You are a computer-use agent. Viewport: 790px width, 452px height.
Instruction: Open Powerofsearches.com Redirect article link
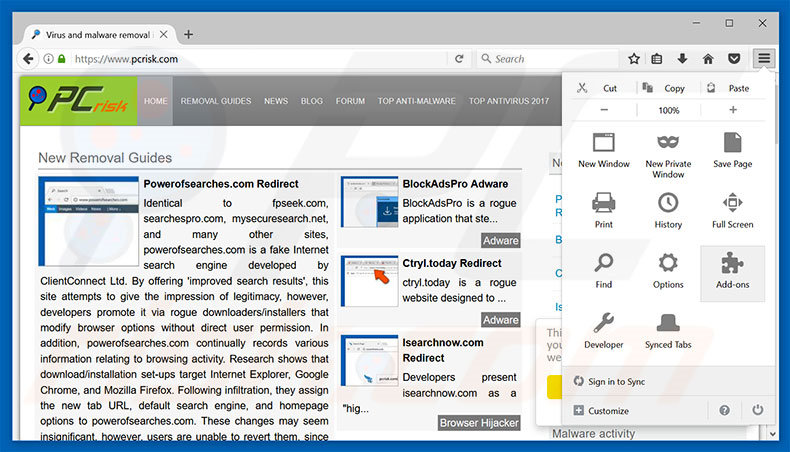click(x=221, y=184)
